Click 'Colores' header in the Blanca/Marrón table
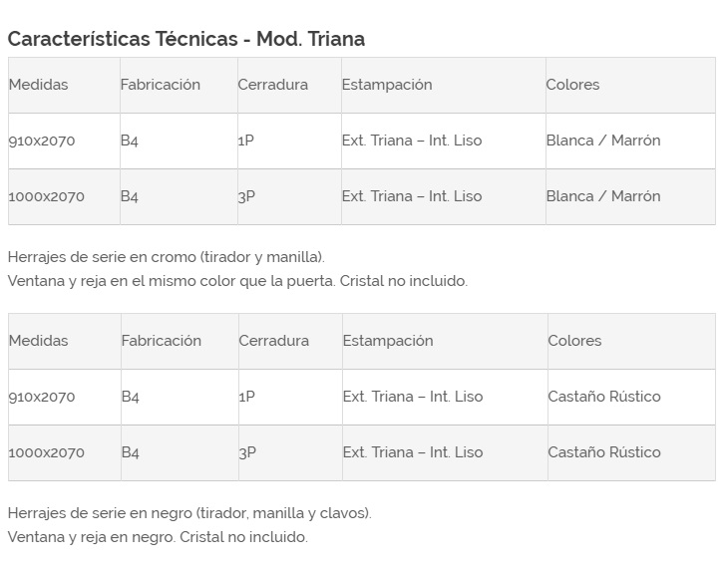 pyautogui.click(x=572, y=85)
